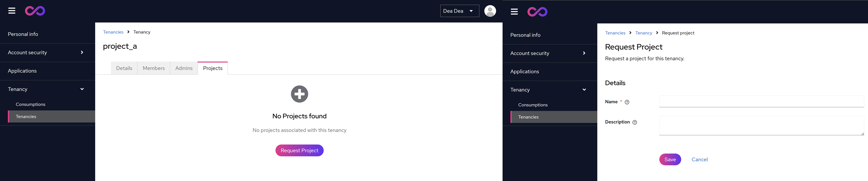Focus the Name input field
This screenshot has height=181, width=868.
click(x=761, y=102)
